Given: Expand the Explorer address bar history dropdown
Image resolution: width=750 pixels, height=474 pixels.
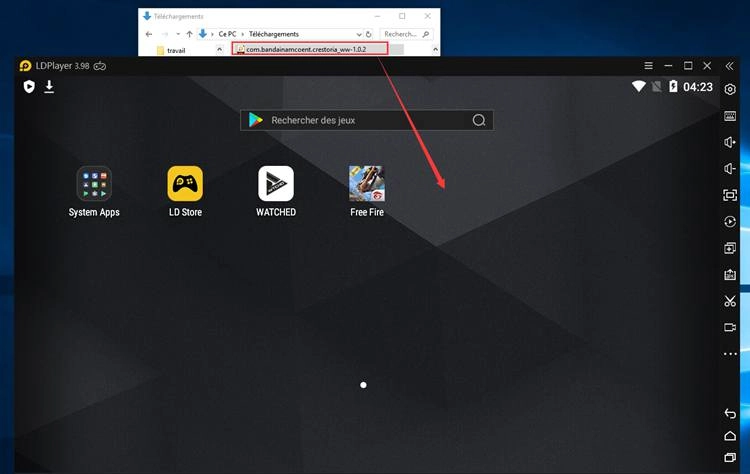Looking at the screenshot, I should coord(359,34).
